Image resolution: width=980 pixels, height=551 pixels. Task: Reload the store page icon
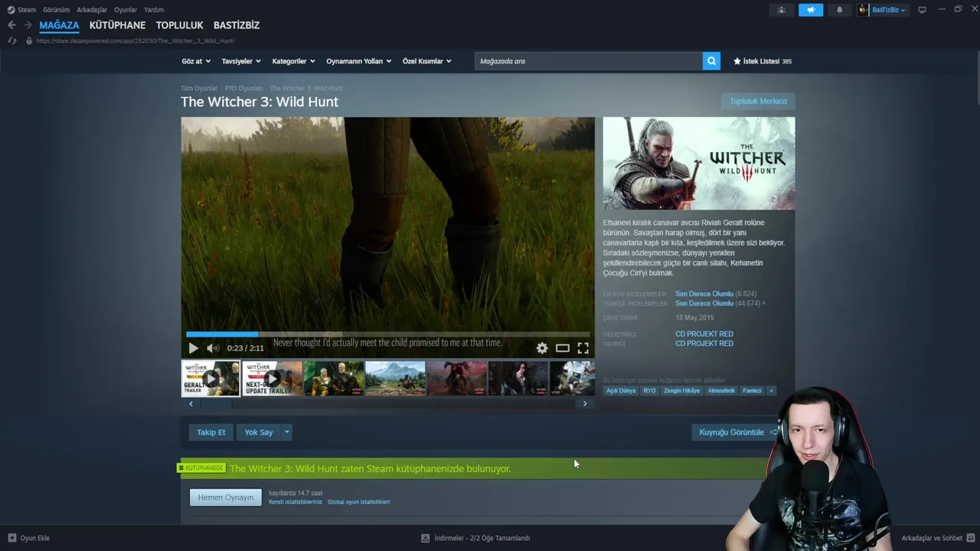(12, 41)
